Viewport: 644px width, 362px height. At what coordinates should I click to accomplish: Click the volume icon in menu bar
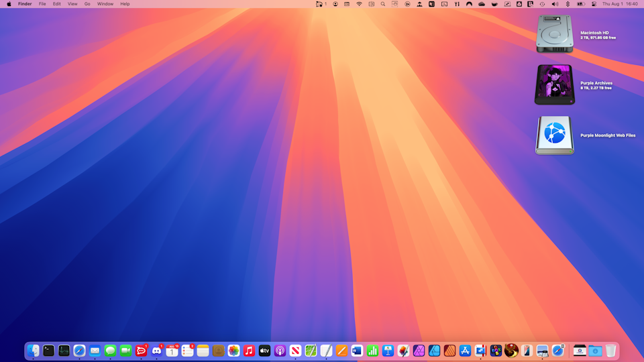pos(555,4)
